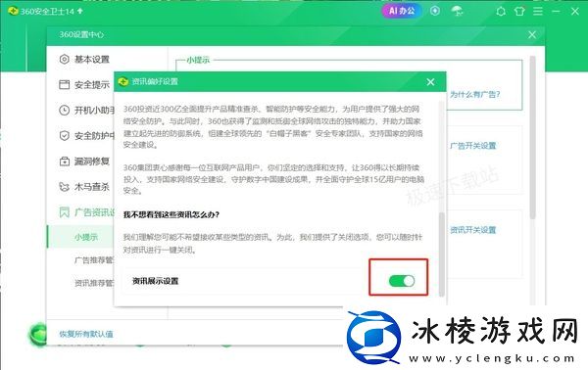Viewport: 588px width, 370px height.
Task: Click the 小提示 group box label
Action: pyautogui.click(x=198, y=60)
